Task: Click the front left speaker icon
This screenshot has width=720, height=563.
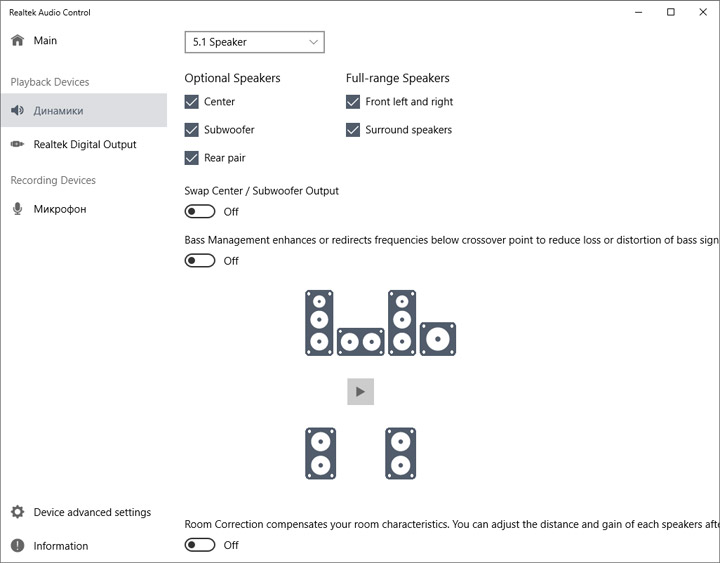Action: coord(319,322)
